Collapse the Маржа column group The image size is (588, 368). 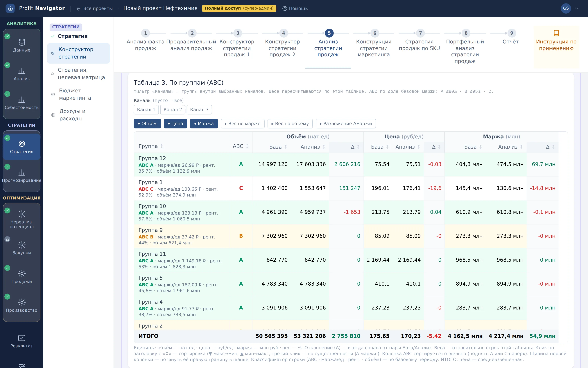(204, 123)
